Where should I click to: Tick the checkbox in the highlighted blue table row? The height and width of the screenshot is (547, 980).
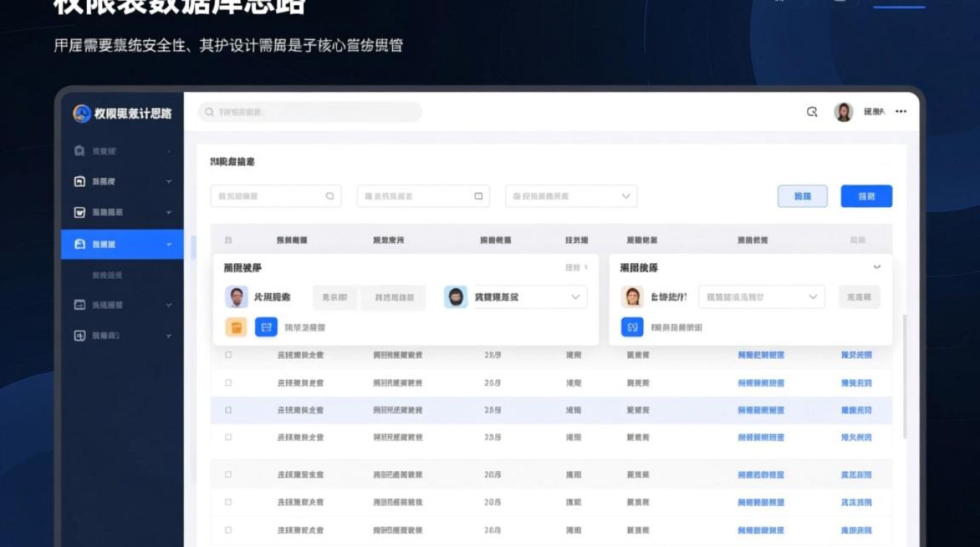228,411
